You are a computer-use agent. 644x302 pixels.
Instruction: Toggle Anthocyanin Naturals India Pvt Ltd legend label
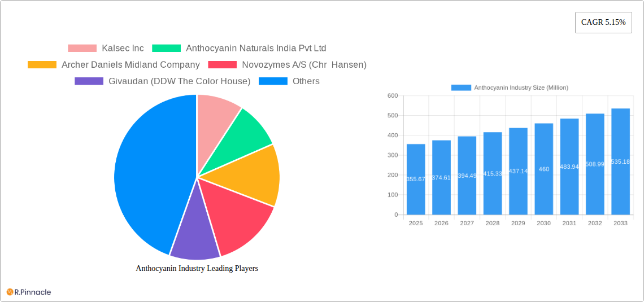(256, 48)
